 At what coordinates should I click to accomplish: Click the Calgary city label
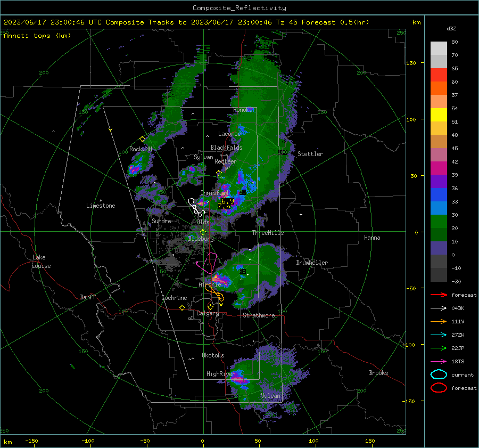tap(208, 313)
